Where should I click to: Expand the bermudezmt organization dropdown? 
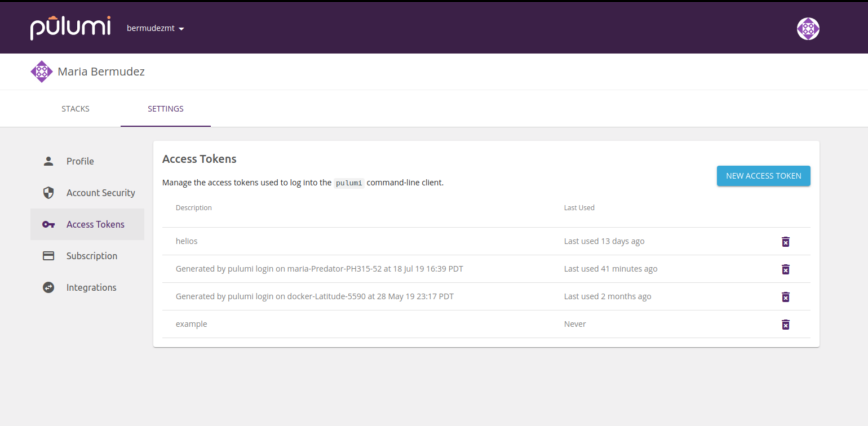156,29
